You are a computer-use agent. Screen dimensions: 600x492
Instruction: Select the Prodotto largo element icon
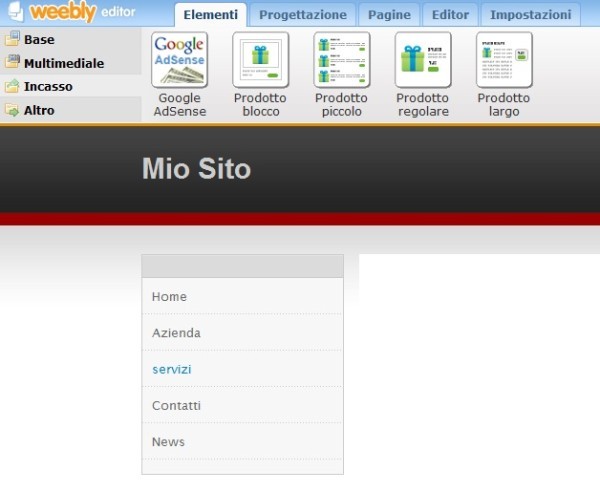(504, 60)
